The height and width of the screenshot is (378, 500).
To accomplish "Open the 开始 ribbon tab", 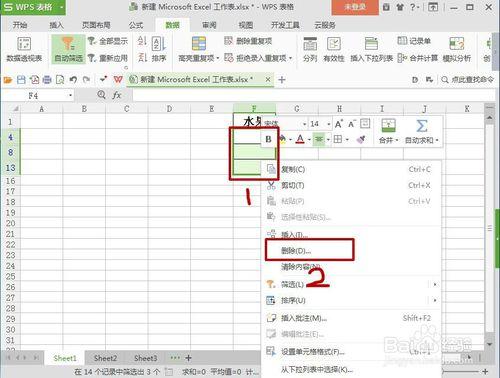I will pyautogui.click(x=20, y=25).
